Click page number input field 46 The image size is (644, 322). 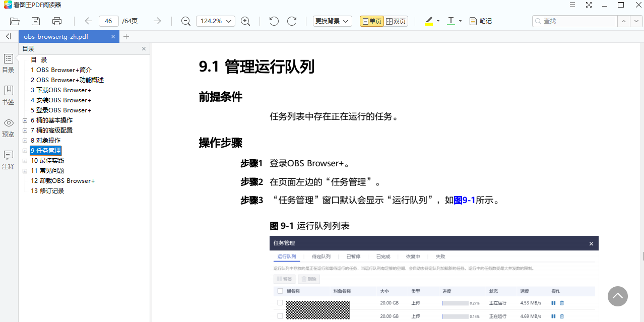tap(108, 21)
